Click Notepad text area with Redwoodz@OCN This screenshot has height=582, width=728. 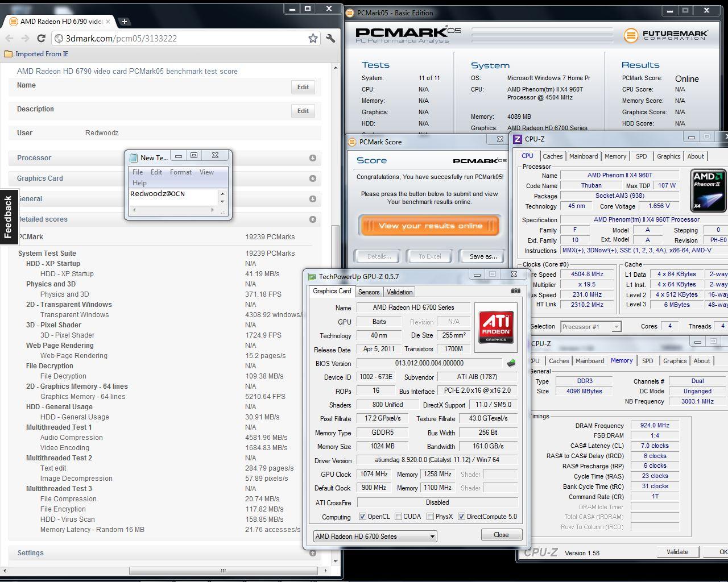pos(173,197)
